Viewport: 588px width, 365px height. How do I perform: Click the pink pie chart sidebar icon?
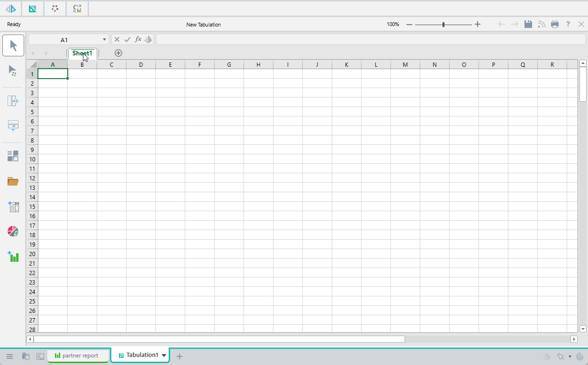(x=13, y=231)
